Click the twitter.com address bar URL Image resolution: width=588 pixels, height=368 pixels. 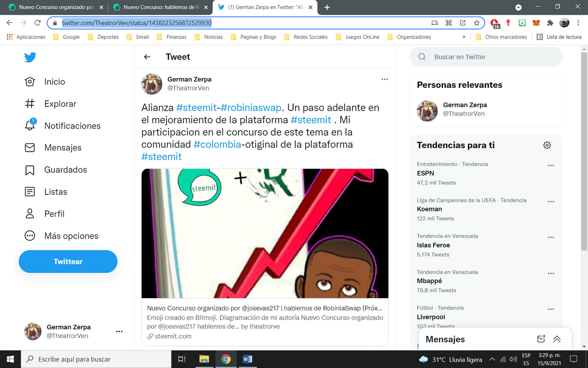[x=137, y=23]
